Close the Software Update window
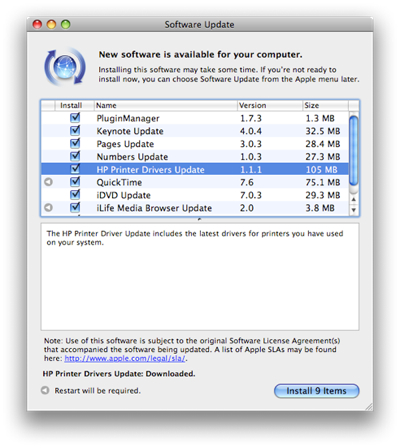 pyautogui.click(x=37, y=24)
